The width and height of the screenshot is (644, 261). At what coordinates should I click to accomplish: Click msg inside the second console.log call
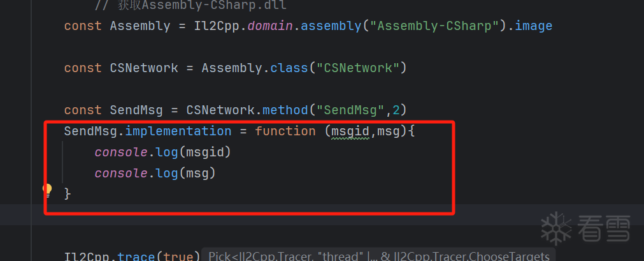[x=197, y=173]
